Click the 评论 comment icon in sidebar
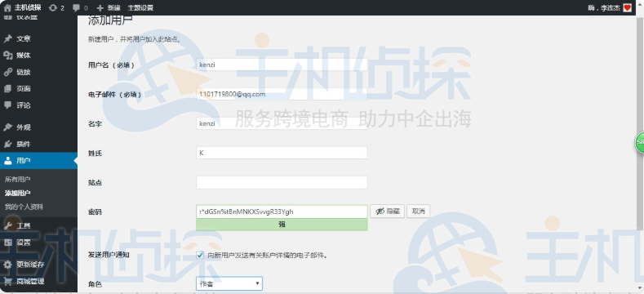 (x=8, y=105)
